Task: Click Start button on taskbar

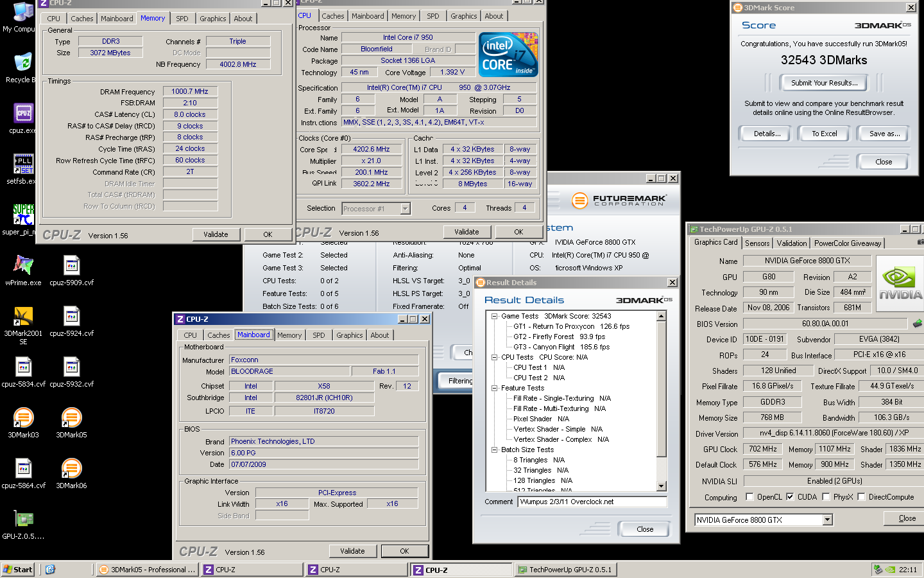Action: pos(18,570)
